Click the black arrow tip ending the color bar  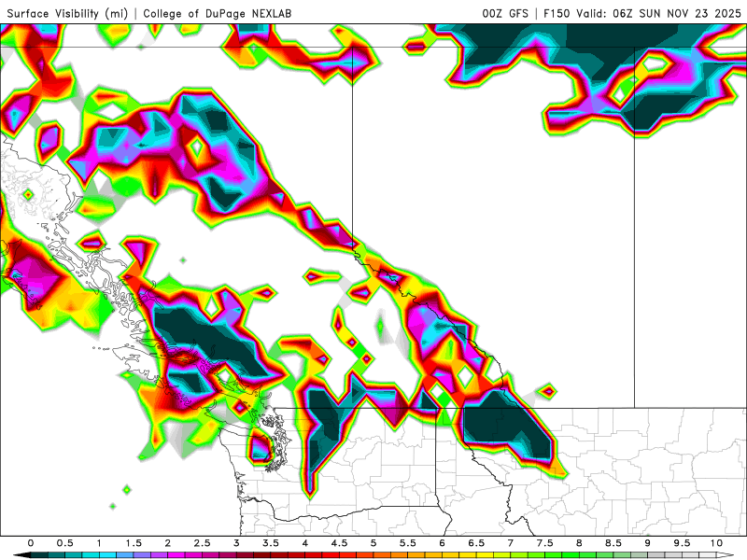pos(21,555)
